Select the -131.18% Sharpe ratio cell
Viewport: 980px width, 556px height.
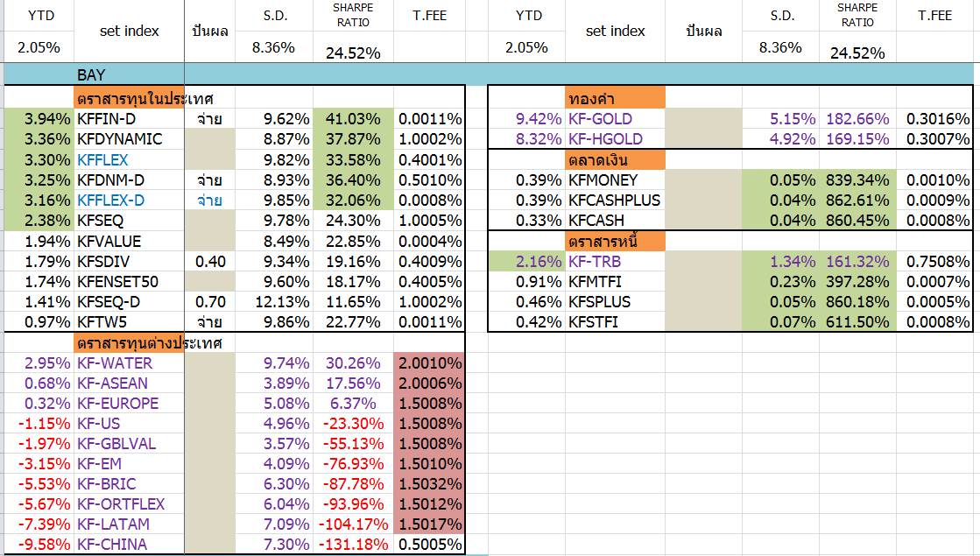tap(353, 544)
